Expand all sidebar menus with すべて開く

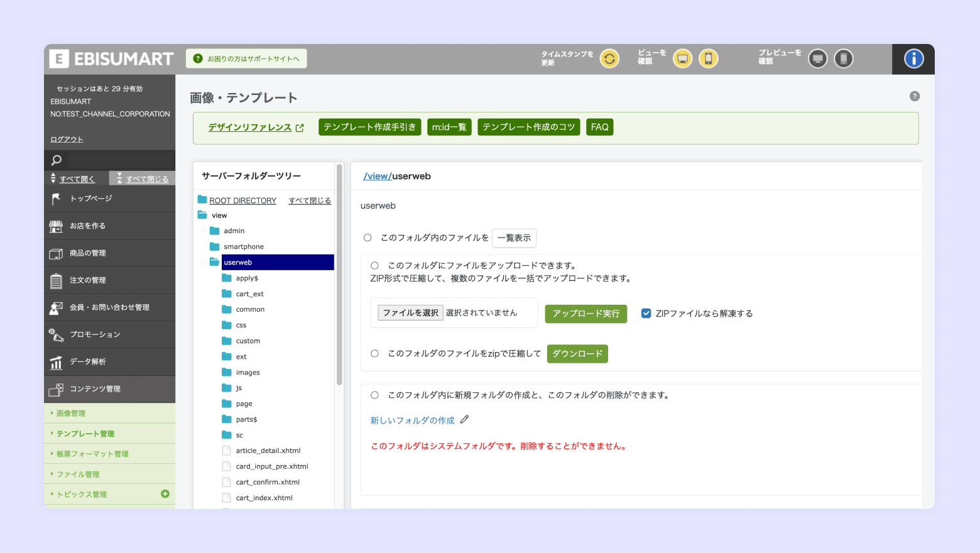point(77,179)
